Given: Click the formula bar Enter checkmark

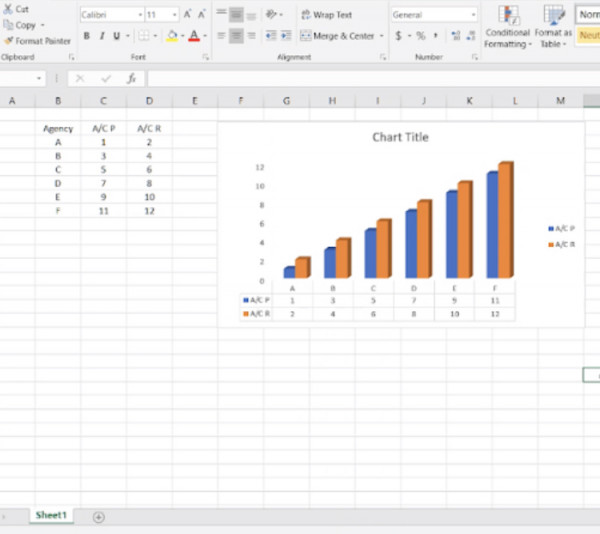Looking at the screenshot, I should coord(106,79).
